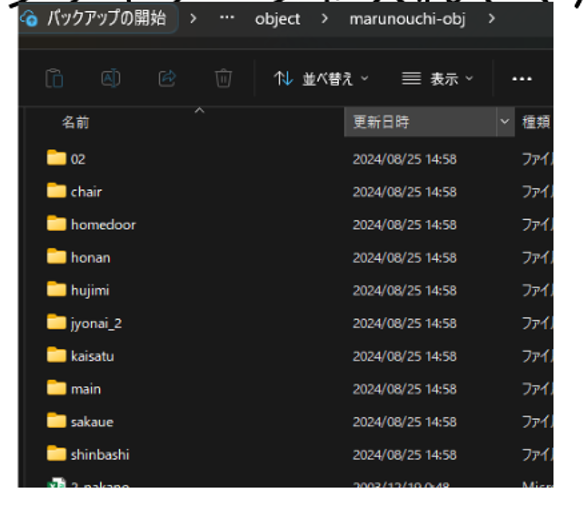Image resolution: width=587 pixels, height=505 pixels.
Task: Click the rename icon in toolbar
Action: [111, 78]
